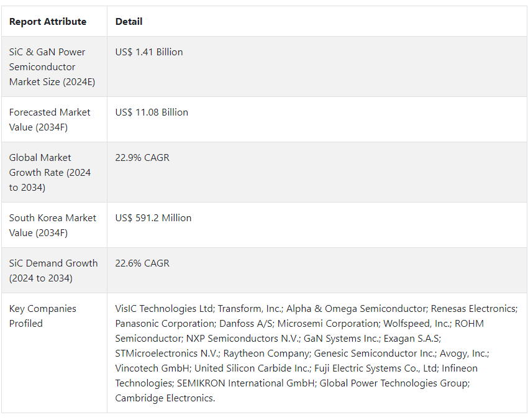Click the Detail column header

pos(129,22)
